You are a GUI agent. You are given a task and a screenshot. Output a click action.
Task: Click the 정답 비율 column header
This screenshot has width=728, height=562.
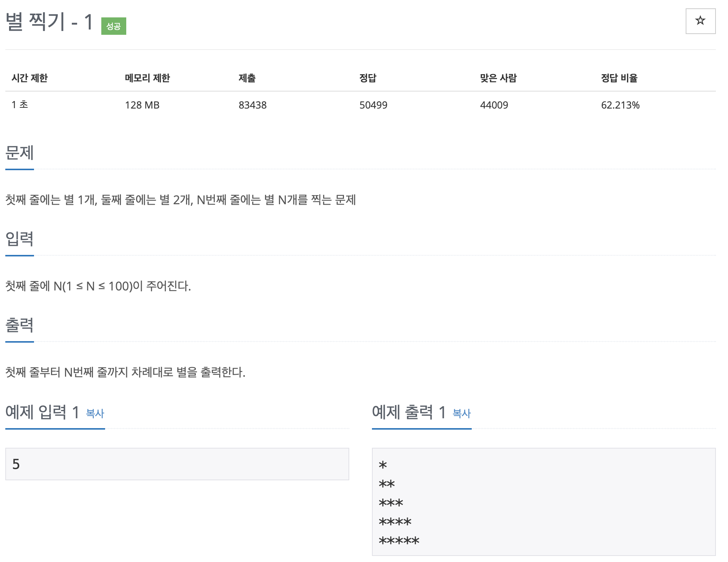(x=619, y=78)
